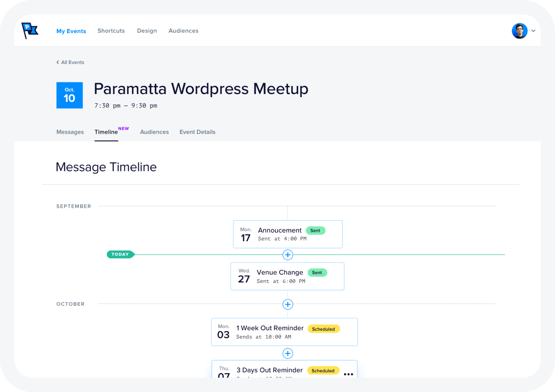Click the Mon. 03 date
Viewport: 555px width, 392px height.
tap(223, 332)
